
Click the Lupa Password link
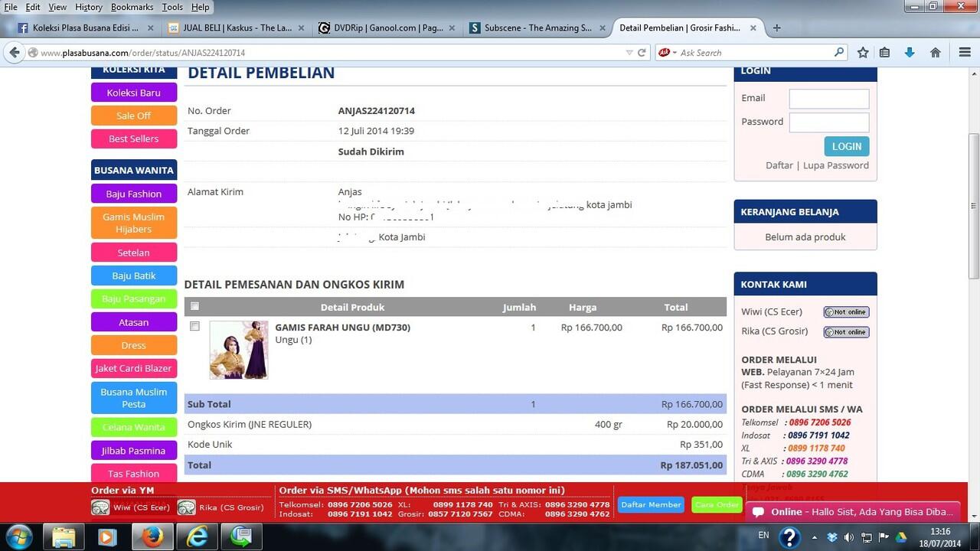pyautogui.click(x=835, y=165)
